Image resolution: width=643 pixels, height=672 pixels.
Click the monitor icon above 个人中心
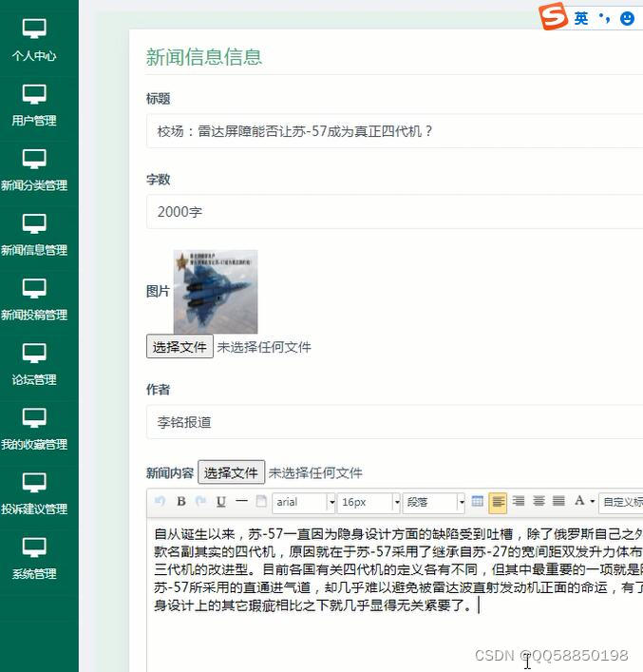pyautogui.click(x=34, y=30)
